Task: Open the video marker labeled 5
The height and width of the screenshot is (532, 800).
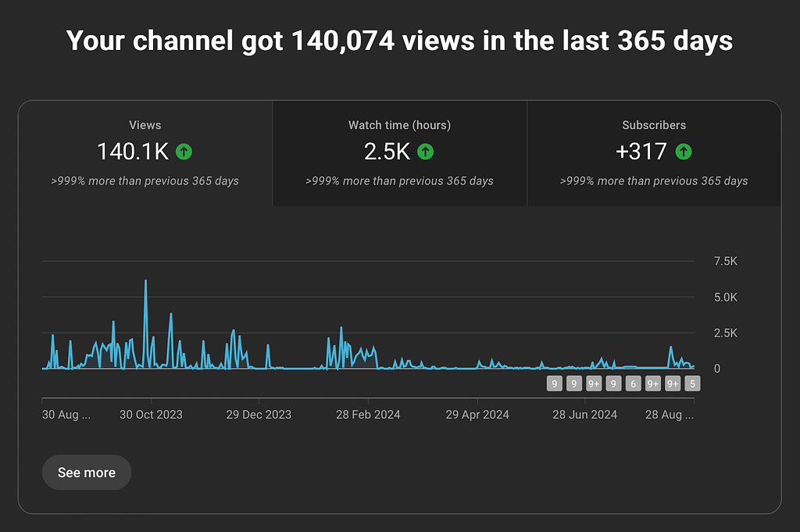Action: click(692, 384)
